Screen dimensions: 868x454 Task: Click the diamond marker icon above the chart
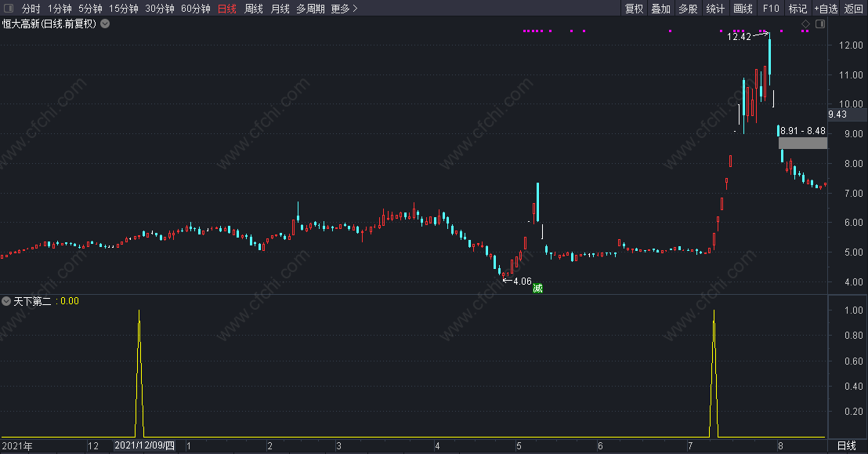[x=806, y=24]
